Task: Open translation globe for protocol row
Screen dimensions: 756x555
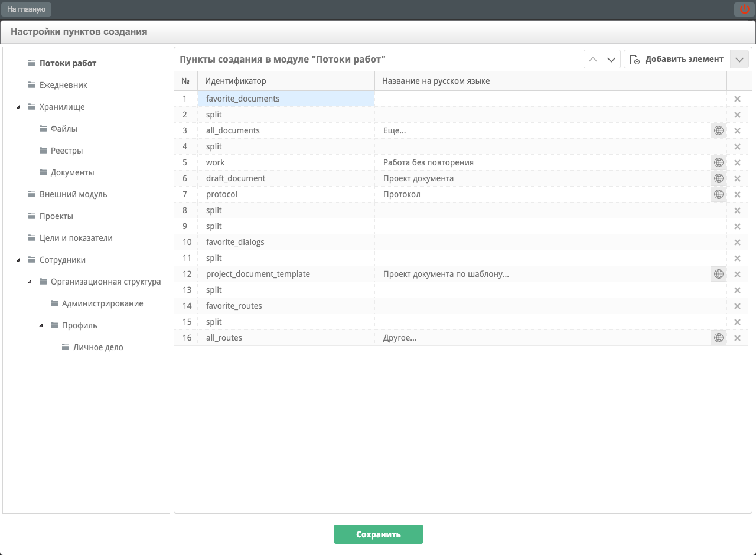Action: pos(718,194)
